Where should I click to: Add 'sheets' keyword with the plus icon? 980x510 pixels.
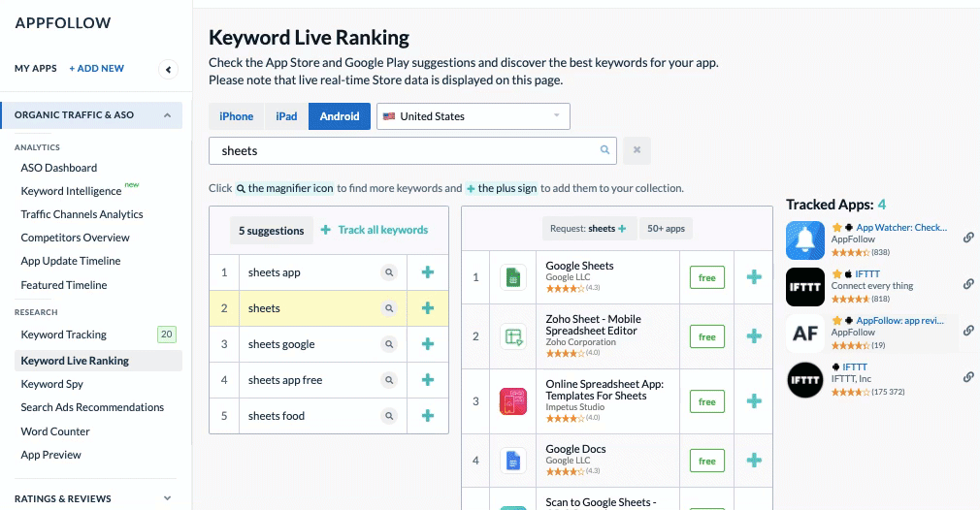428,307
